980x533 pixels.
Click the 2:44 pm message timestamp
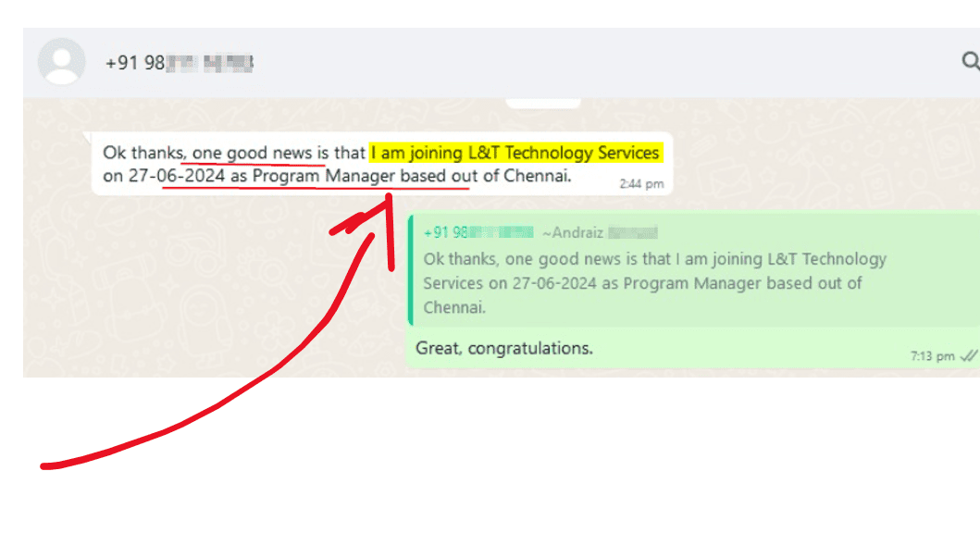[641, 184]
